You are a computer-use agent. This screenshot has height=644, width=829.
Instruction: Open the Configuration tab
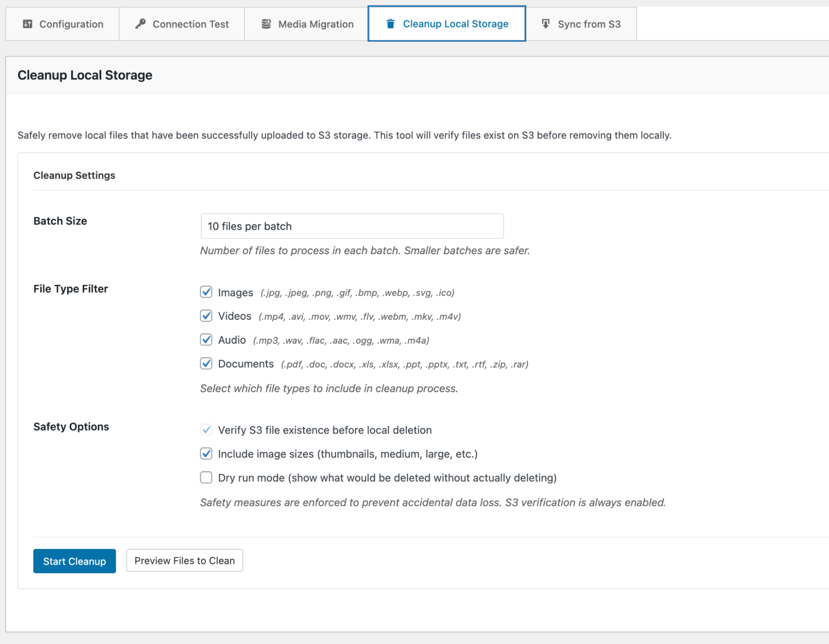[x=71, y=24]
